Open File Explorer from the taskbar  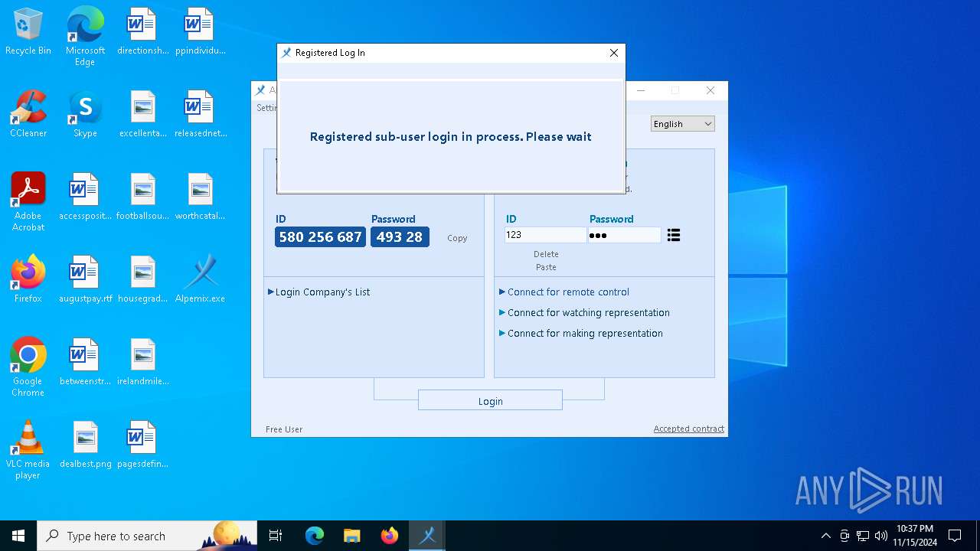pyautogui.click(x=351, y=536)
